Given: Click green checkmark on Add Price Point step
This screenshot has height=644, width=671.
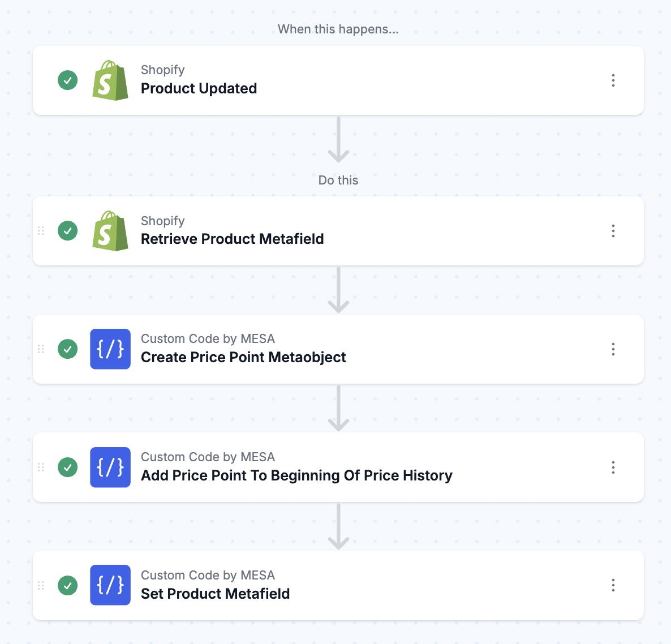Looking at the screenshot, I should coord(68,467).
